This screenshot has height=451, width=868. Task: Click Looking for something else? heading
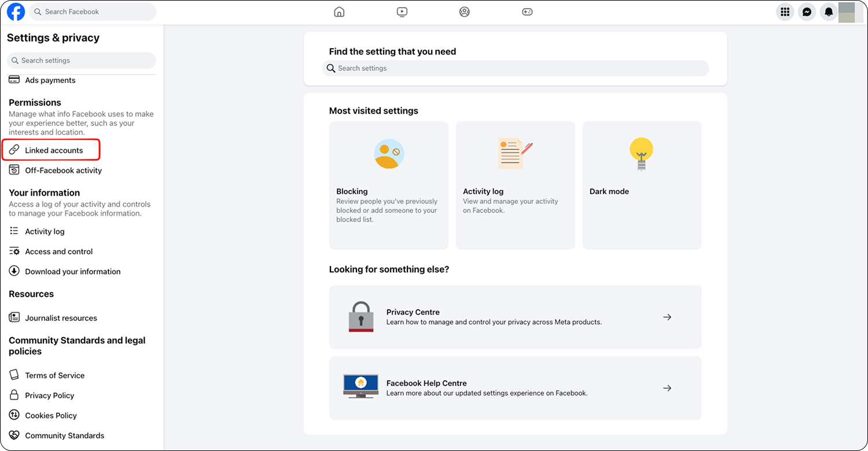point(389,269)
